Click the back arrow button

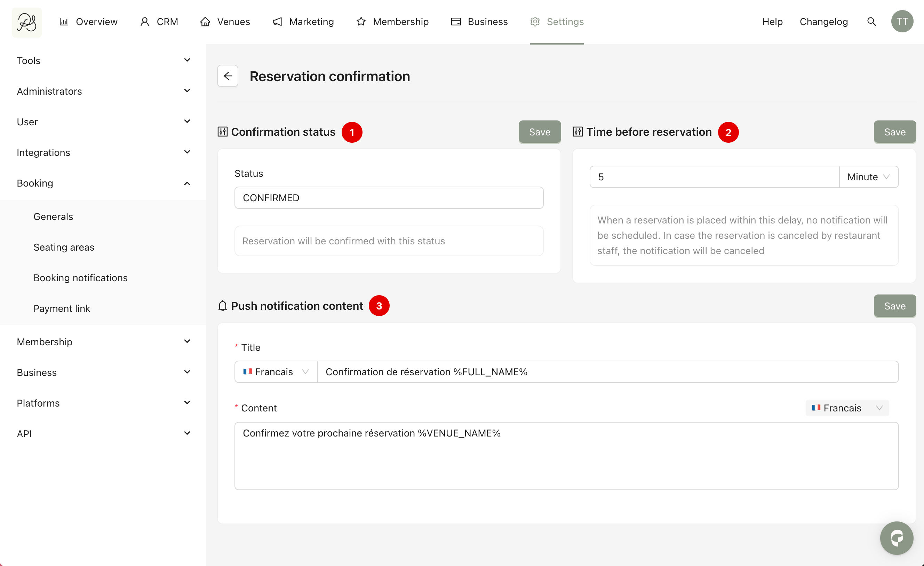(228, 76)
